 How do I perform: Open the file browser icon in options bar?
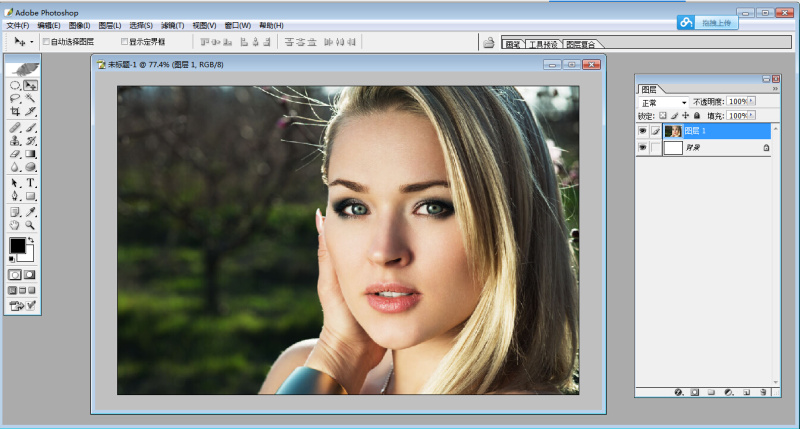pos(489,42)
